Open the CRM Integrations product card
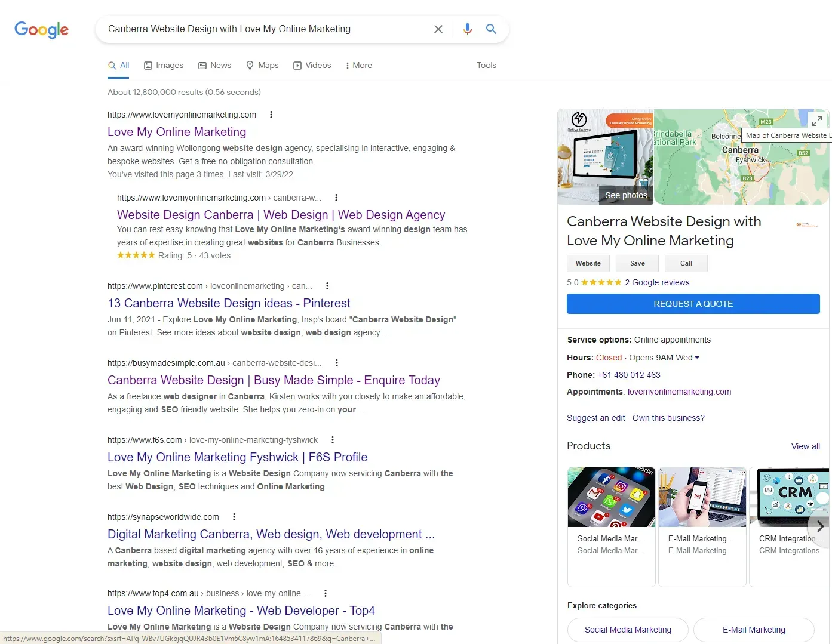The height and width of the screenshot is (644, 832). [790, 526]
